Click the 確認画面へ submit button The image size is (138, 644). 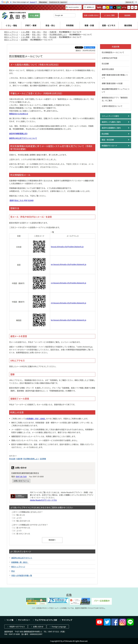(x=52, y=540)
